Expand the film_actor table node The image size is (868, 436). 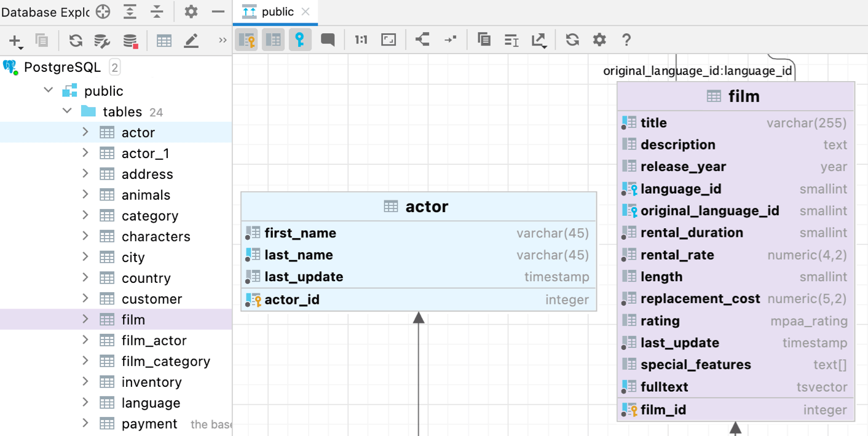[85, 340]
